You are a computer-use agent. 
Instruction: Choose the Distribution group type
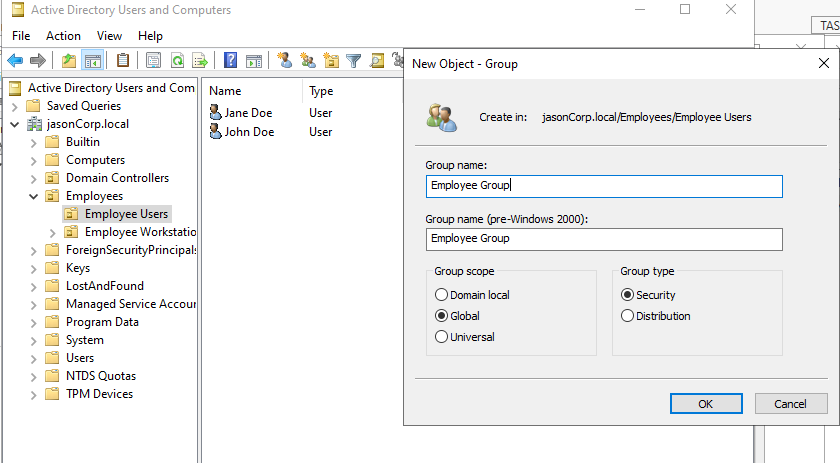(x=627, y=316)
